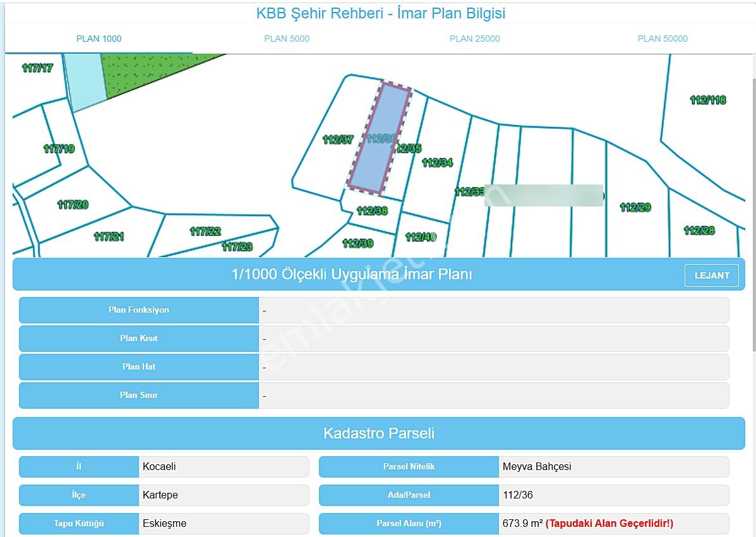Click the KBB Şehir Rehberi page title
Image resolution: width=756 pixels, height=537 pixels.
point(381,13)
